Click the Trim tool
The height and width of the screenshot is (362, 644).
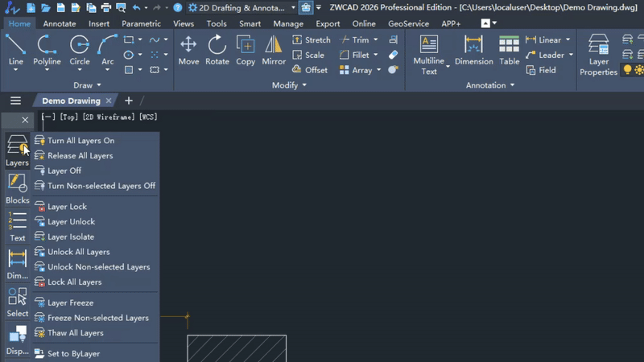tap(354, 39)
